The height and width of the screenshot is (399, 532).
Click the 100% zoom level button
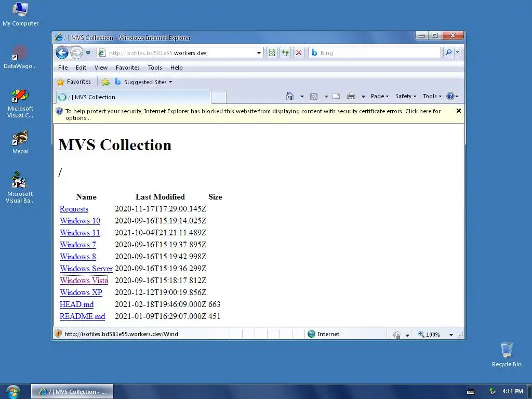[x=429, y=335]
